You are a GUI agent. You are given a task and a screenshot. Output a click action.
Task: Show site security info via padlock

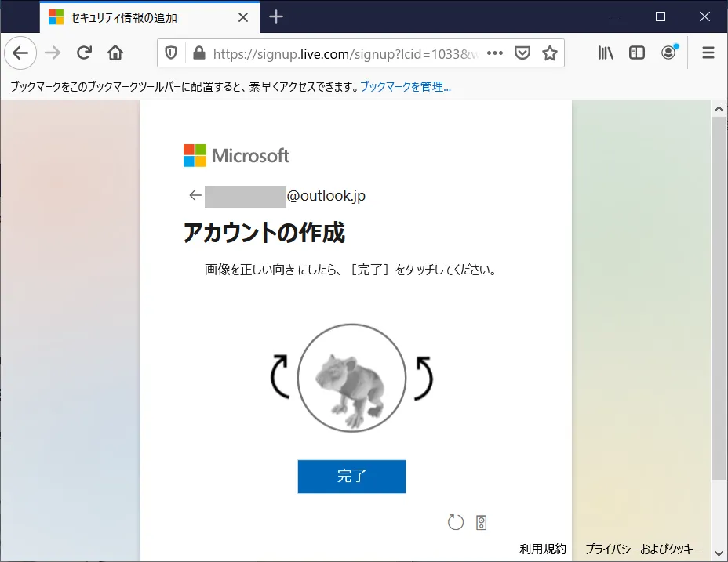click(199, 53)
